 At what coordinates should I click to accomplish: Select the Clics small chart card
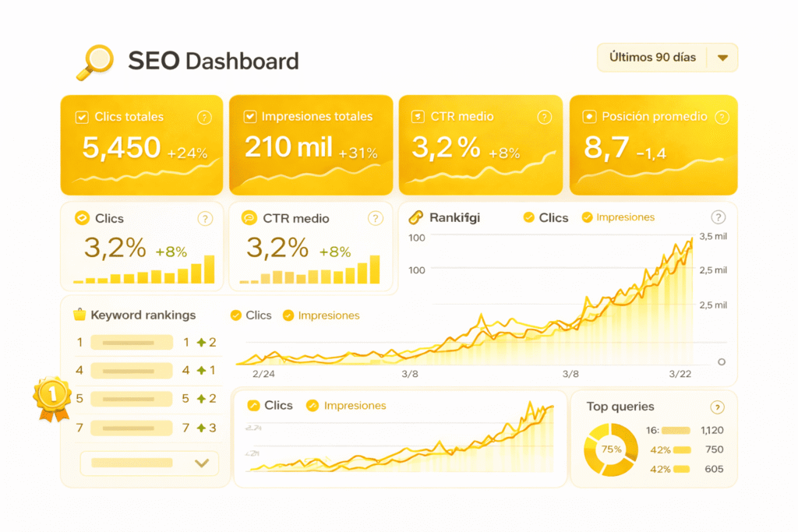(x=143, y=247)
